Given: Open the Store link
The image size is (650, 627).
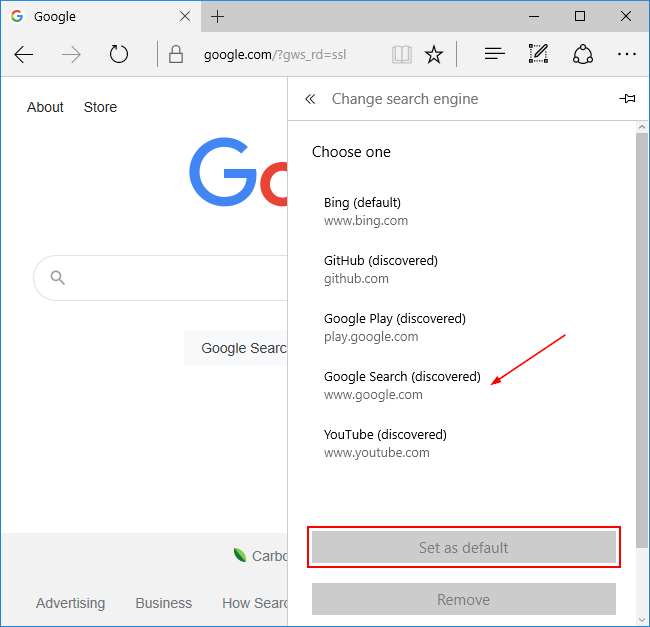Looking at the screenshot, I should (x=100, y=107).
